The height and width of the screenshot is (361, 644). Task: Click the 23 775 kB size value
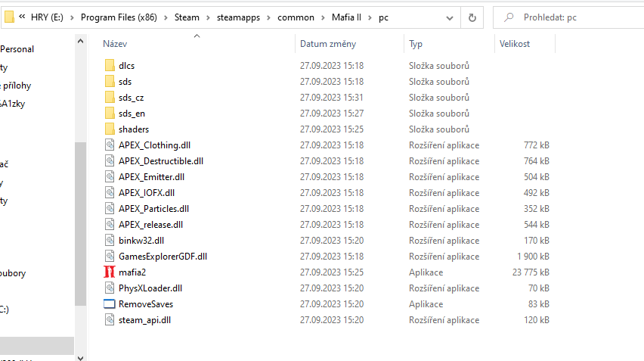531,272
